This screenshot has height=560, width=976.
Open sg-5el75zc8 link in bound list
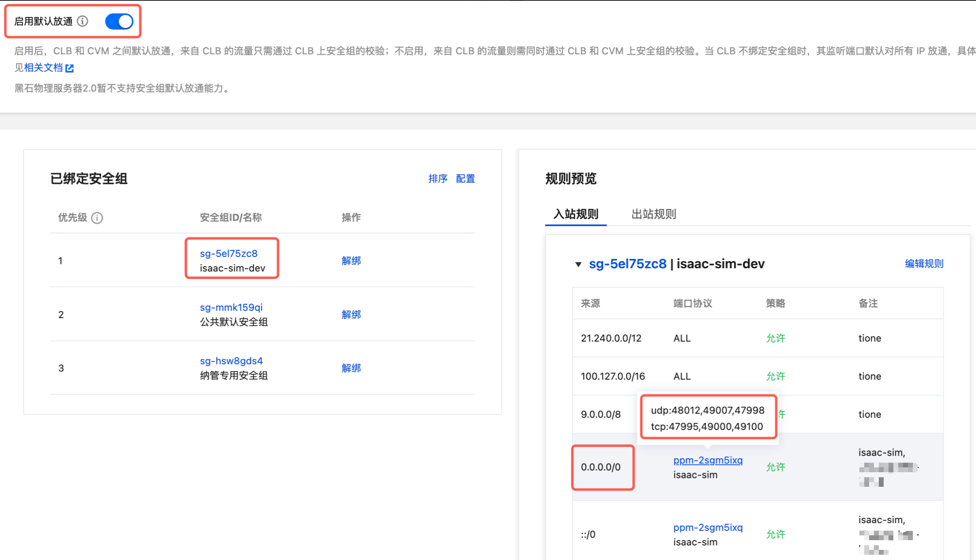(x=228, y=253)
